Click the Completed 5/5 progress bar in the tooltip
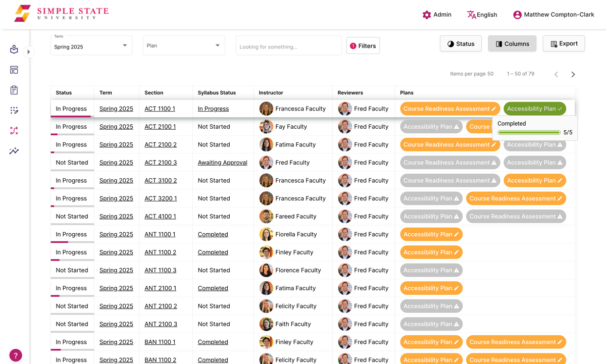Screen dimensions: 606x364 pyautogui.click(x=528, y=132)
